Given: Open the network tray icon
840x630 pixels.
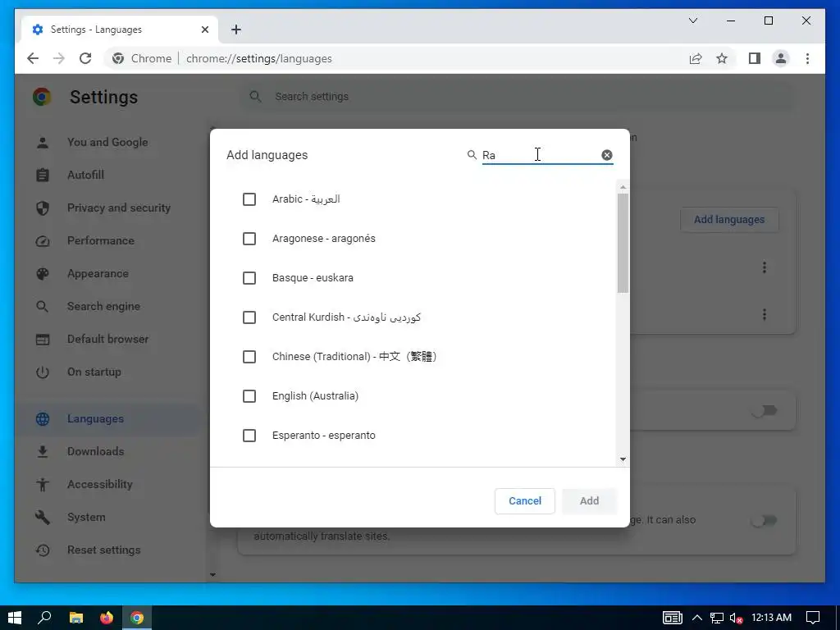Looking at the screenshot, I should tap(717, 618).
